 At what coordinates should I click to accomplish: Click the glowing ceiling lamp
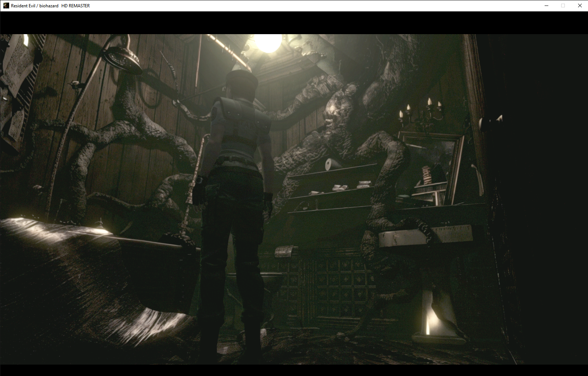tap(268, 42)
